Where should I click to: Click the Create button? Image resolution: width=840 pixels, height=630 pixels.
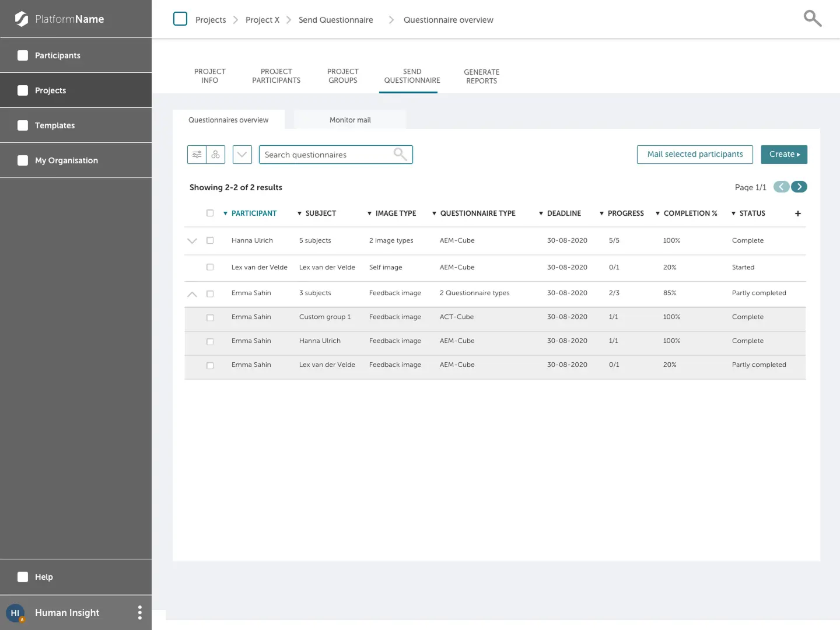point(784,155)
